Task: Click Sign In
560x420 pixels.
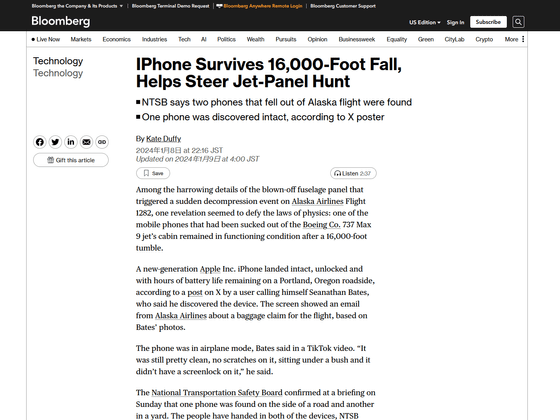Action: (x=455, y=22)
